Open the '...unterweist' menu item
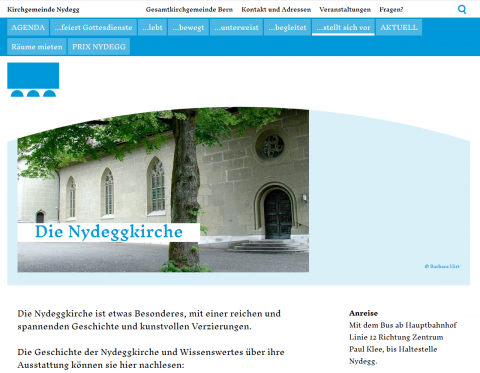This screenshot has width=480, height=373. click(236, 27)
